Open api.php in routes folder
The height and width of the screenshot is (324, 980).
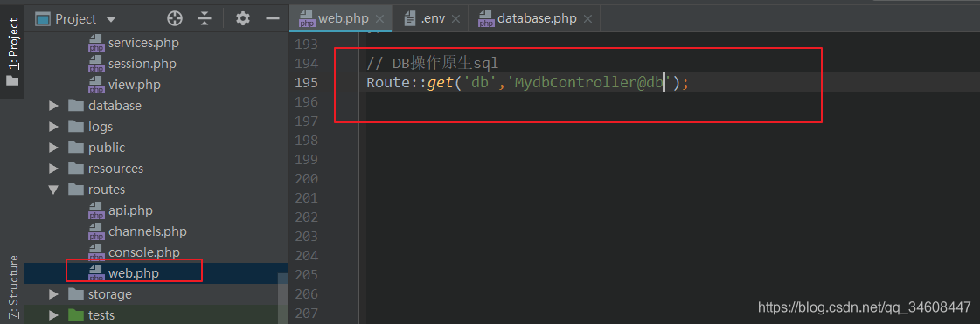(130, 210)
